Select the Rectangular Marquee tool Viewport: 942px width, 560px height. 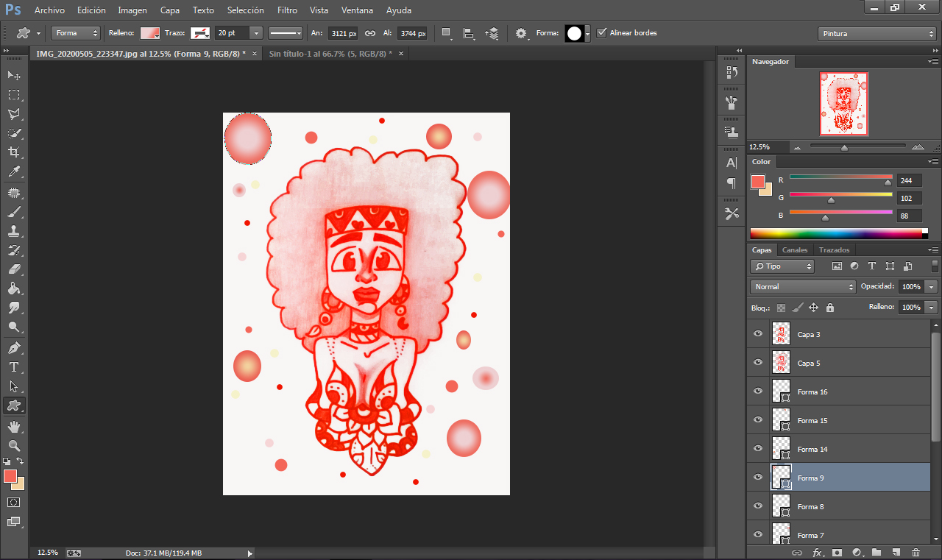[x=14, y=95]
